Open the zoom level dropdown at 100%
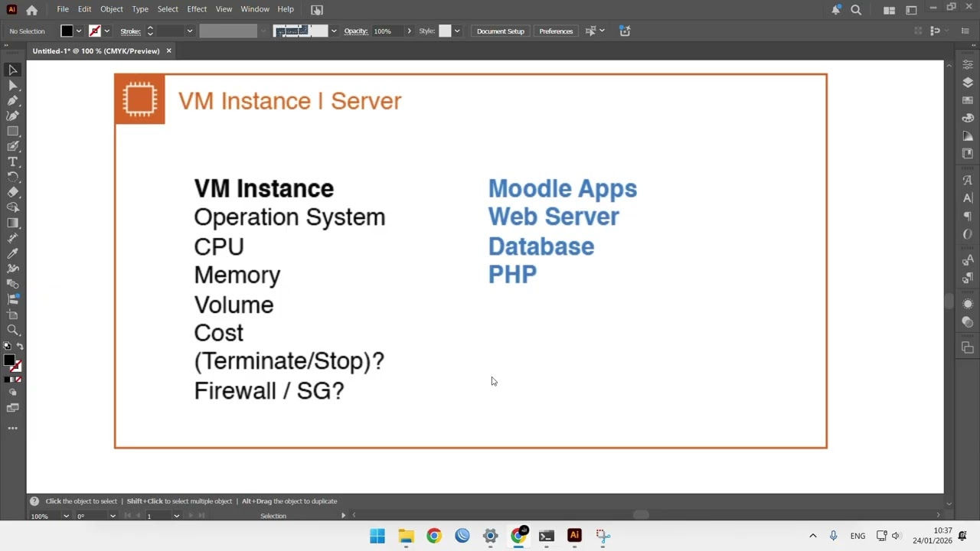The width and height of the screenshot is (980, 551). (x=66, y=516)
